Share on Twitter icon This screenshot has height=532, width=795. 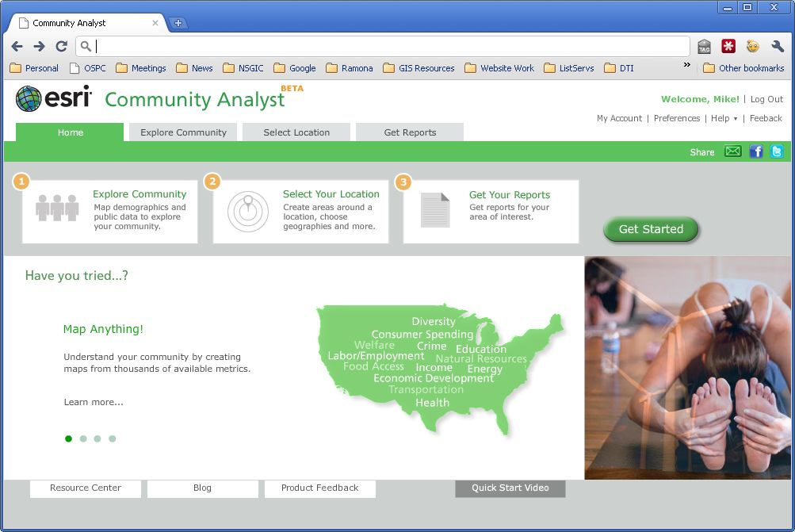(x=777, y=151)
